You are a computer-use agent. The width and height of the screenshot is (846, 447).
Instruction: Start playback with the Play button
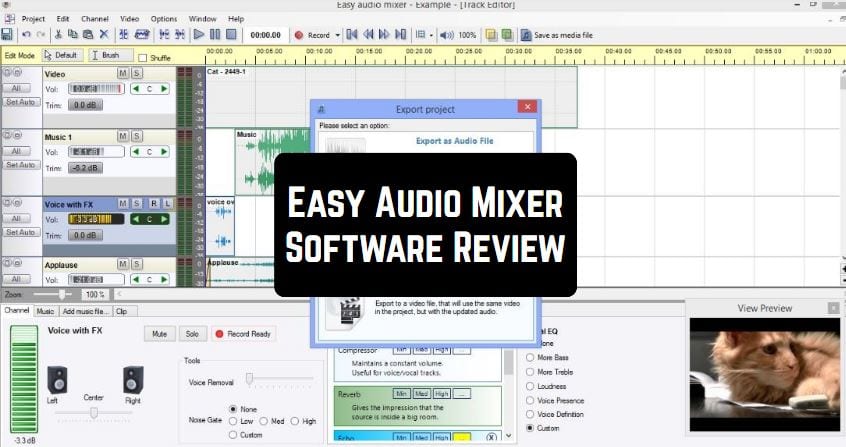coord(199,35)
